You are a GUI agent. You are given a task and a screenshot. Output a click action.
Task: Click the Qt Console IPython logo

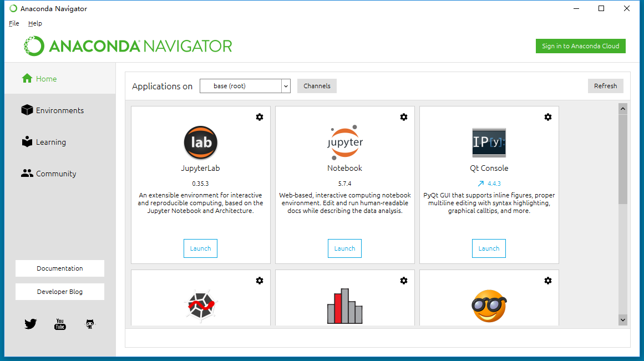489,143
